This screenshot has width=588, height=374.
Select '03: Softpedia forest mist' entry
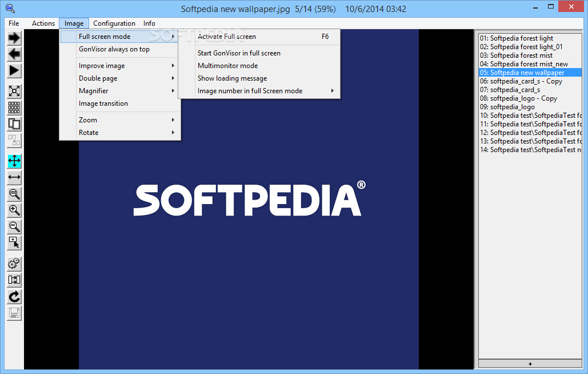[x=530, y=55]
